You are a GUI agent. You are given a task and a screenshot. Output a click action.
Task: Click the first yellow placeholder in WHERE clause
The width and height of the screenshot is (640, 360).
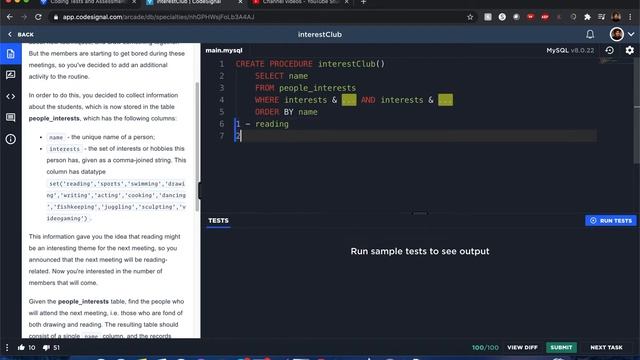tap(349, 100)
